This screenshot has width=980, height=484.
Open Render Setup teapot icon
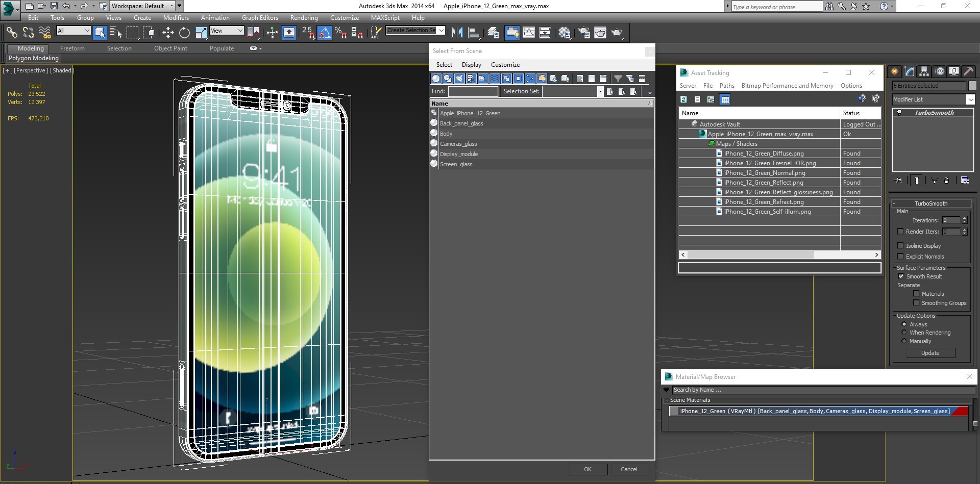tap(584, 33)
